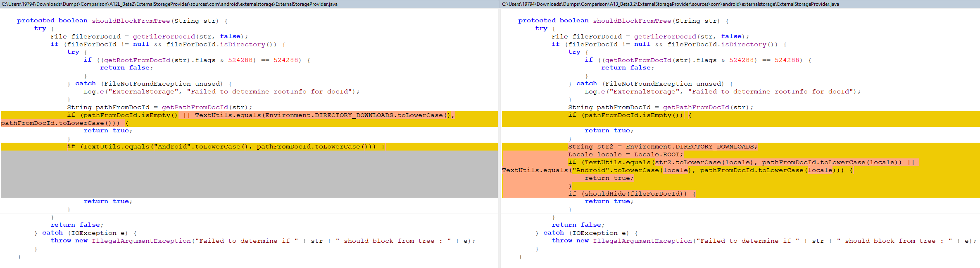The width and height of the screenshot is (980, 268).
Task: Click left wrapped line "pathFromDocId.toLowerCase())) {"
Action: tap(65, 123)
